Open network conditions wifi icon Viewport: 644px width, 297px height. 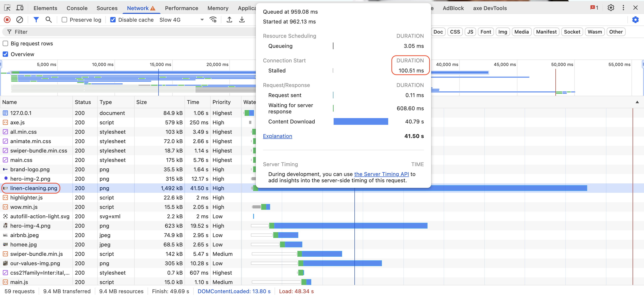tap(213, 20)
